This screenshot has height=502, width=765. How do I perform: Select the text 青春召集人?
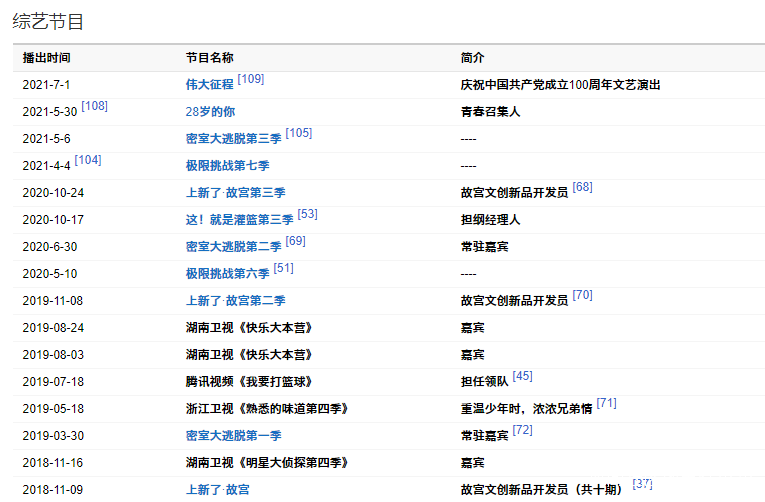490,112
